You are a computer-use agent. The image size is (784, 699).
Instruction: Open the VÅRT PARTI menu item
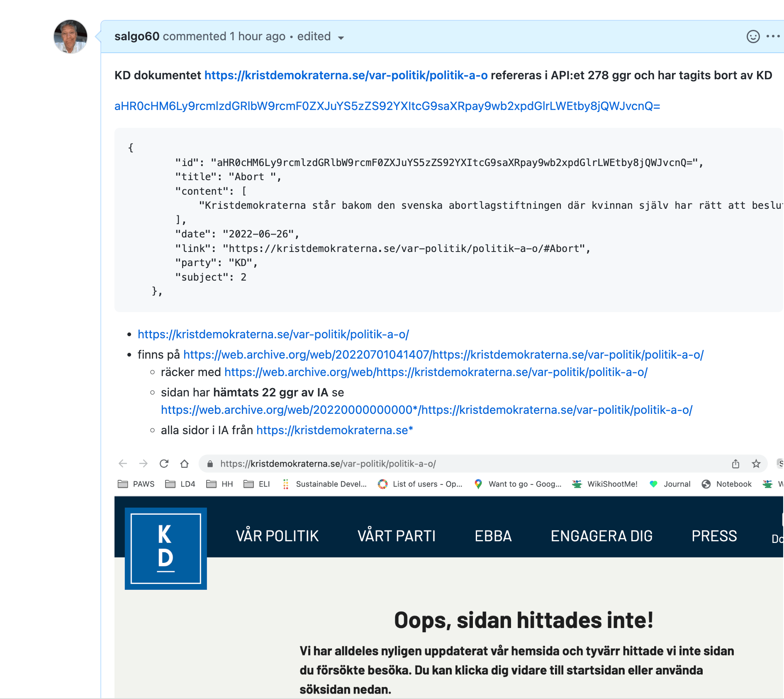pos(397,536)
